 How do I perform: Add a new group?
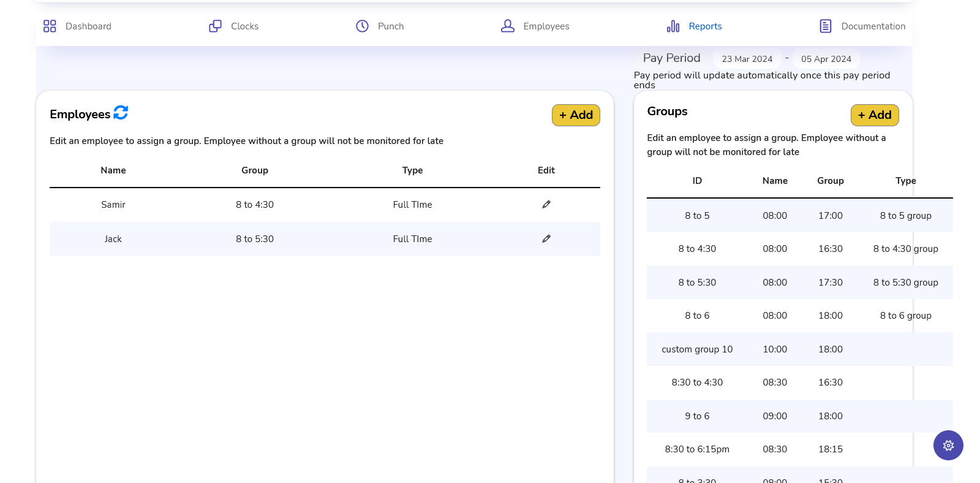(874, 115)
